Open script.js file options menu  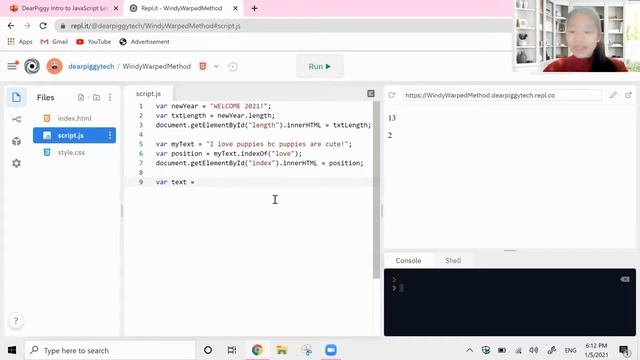110,135
